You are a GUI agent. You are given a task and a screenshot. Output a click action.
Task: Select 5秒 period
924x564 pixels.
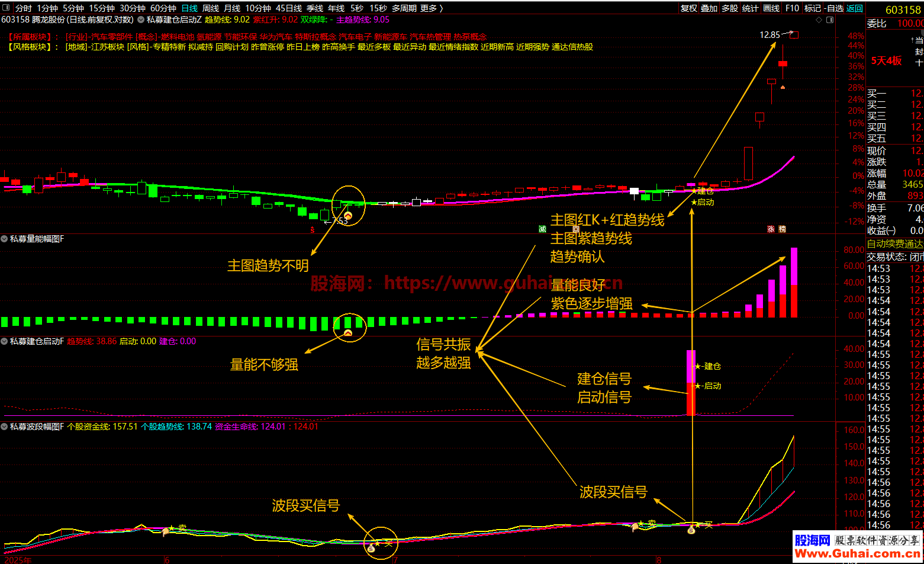357,8
